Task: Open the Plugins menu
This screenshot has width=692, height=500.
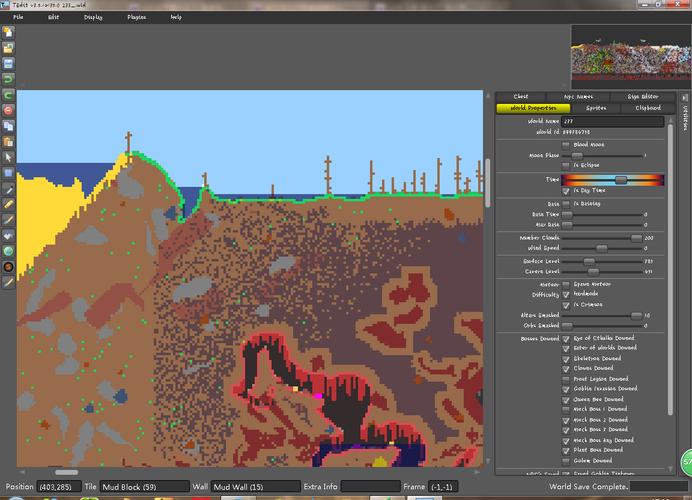Action: [x=136, y=17]
